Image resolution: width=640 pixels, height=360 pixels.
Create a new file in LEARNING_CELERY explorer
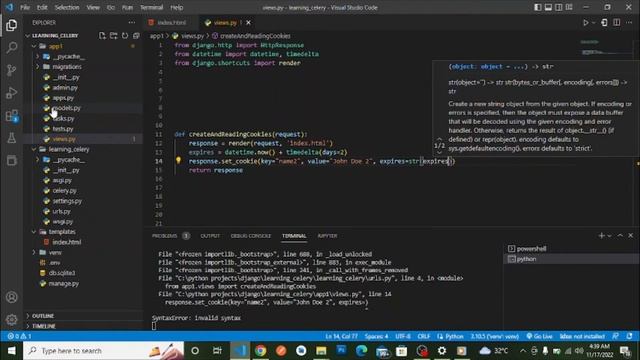tap(102, 36)
